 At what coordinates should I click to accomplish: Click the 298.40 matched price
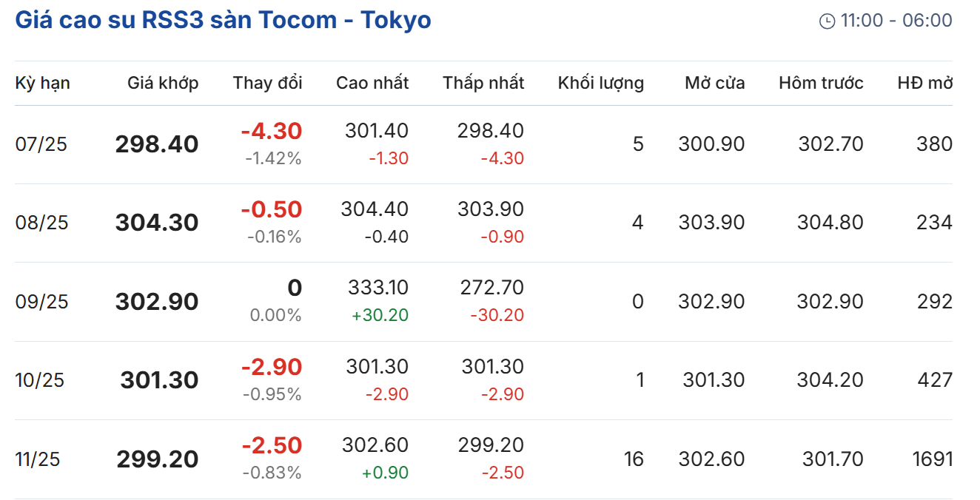157,144
